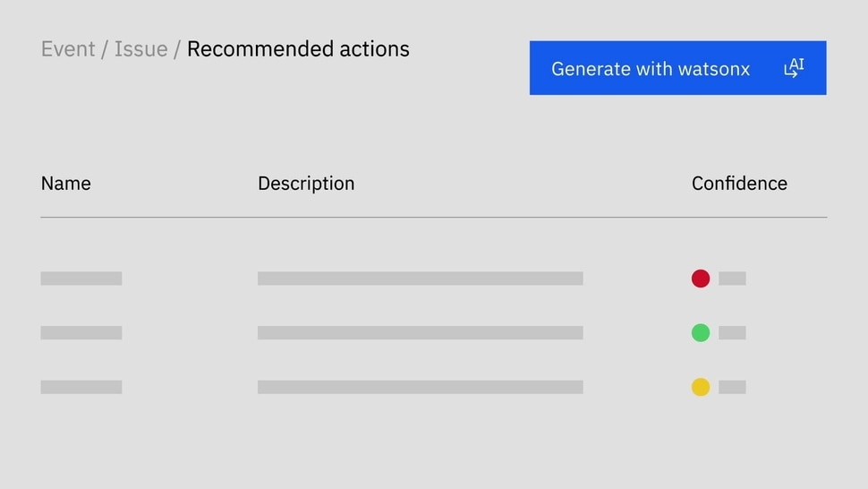Click confidence value beside green dot

[x=732, y=332]
